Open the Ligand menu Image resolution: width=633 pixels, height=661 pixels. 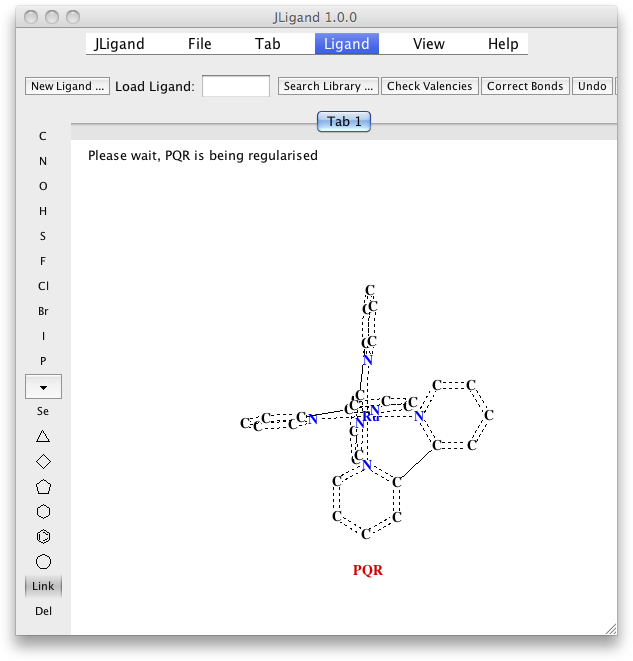pos(346,44)
